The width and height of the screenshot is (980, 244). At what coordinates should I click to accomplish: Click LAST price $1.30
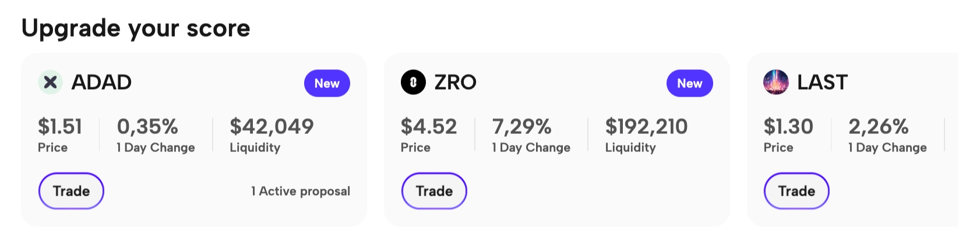coord(788,126)
